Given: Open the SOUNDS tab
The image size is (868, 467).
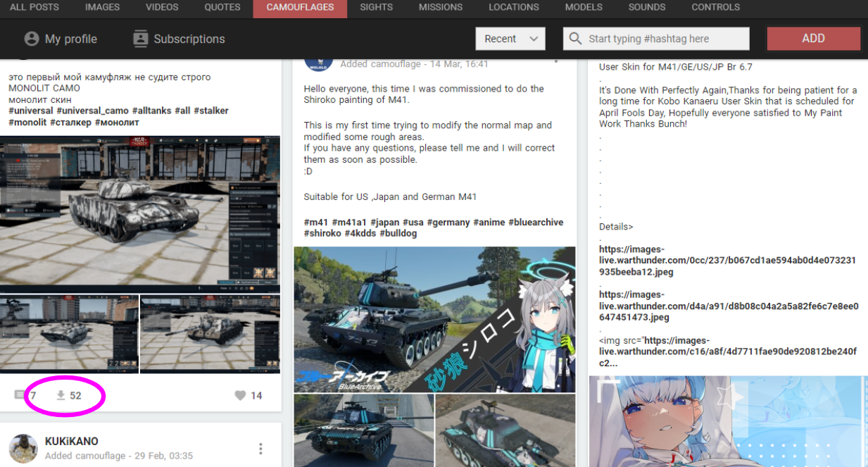Looking at the screenshot, I should point(647,8).
